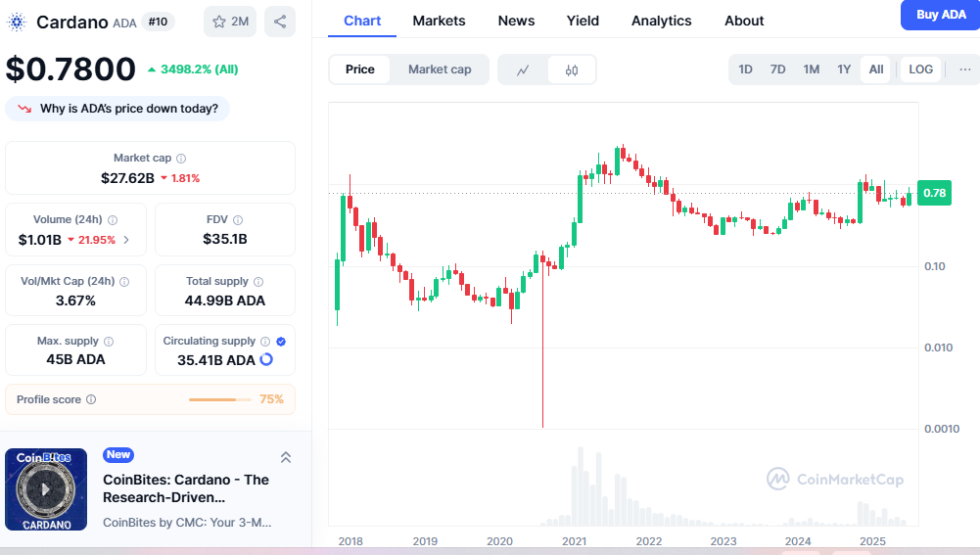Open the chart more options ellipsis
Viewport: 980px width, 555px height.
tap(965, 69)
